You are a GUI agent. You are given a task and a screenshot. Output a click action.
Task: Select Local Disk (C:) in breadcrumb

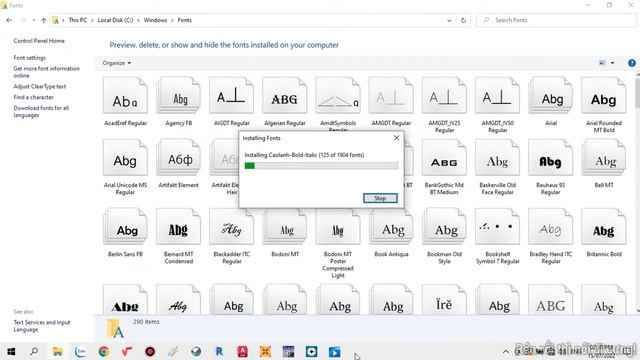[x=115, y=20]
